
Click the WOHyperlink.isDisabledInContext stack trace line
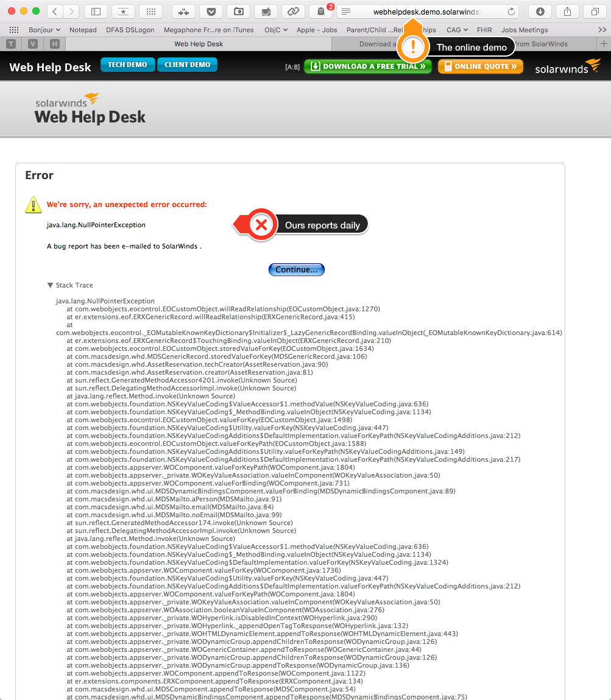pyautogui.click(x=222, y=618)
